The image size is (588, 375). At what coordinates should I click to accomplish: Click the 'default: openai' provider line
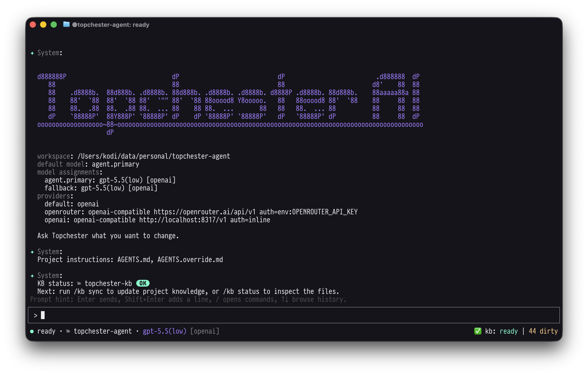coord(72,204)
